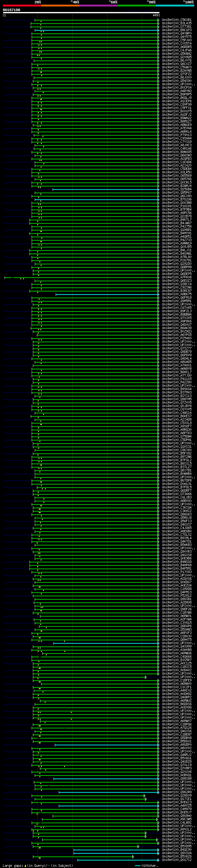Image resolution: width=197 pixels, height=868 pixels.
Task: Select the AU187180 query name label
Action: (x=11, y=10)
